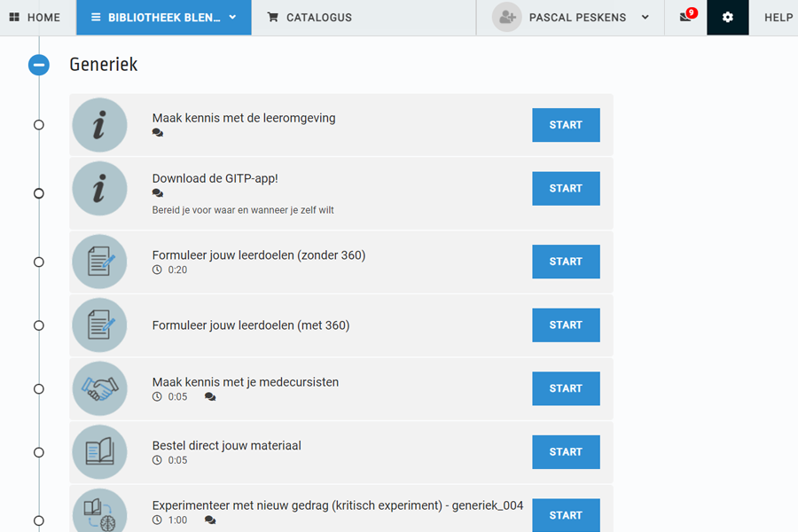Viewport: 798px width, 532px height.
Task: Select timeline circle beside Bestel direct jouw materiaal
Action: 39,452
